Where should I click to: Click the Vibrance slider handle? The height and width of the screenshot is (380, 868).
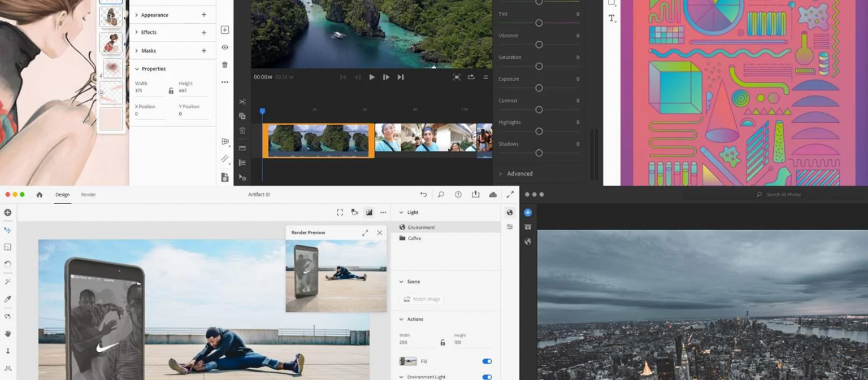click(x=539, y=44)
